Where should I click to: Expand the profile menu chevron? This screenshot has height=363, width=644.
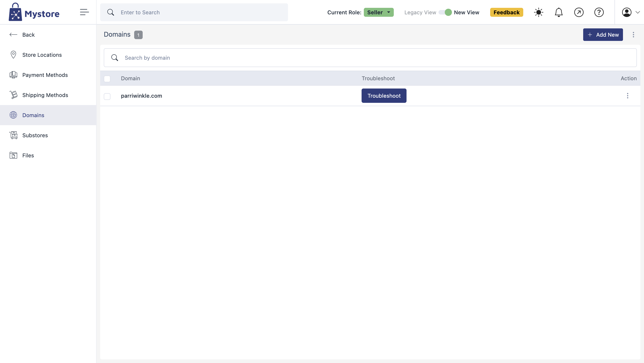[638, 12]
